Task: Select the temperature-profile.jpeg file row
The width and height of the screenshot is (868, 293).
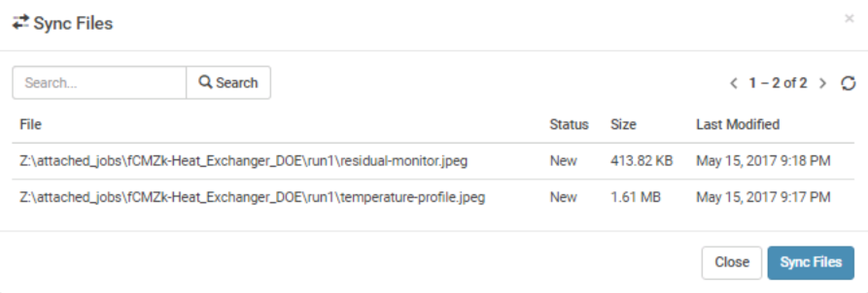Action: click(x=252, y=197)
